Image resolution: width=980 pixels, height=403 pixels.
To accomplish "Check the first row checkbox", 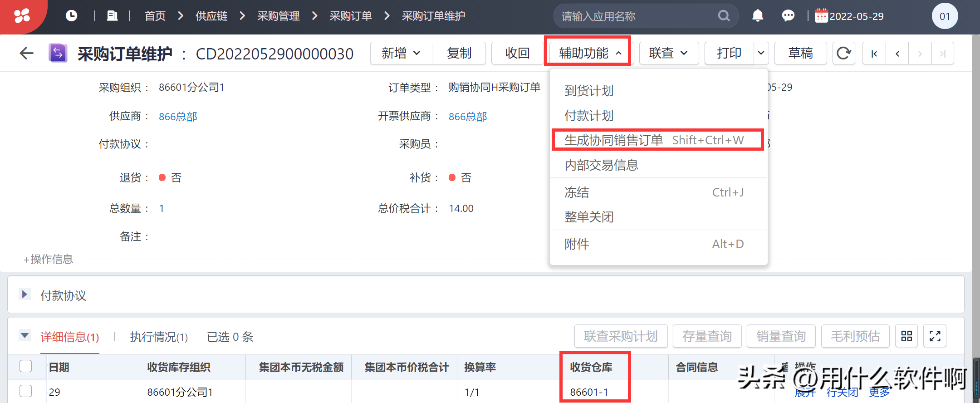I will [x=26, y=391].
